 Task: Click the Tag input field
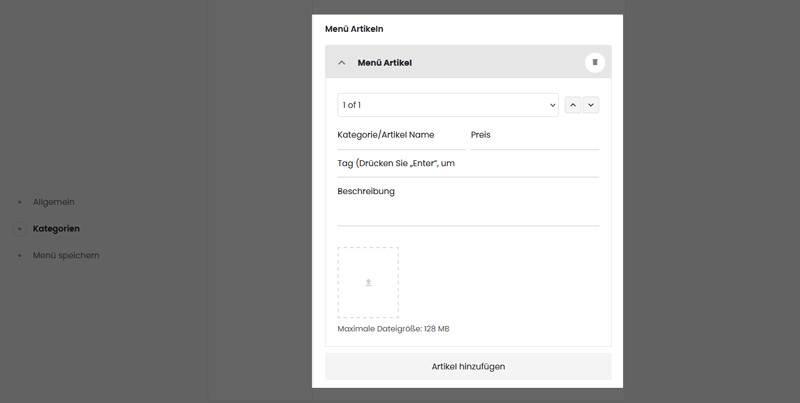468,164
